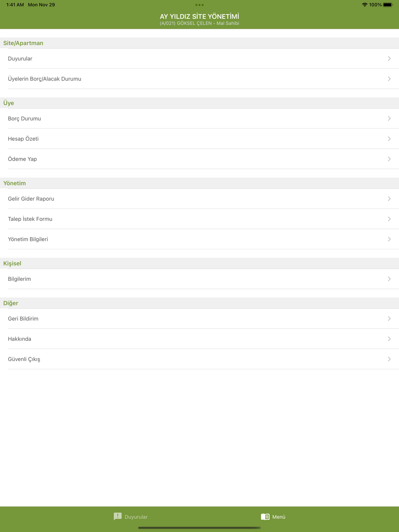Open Duyurular in Site/Apartman section

point(199,59)
